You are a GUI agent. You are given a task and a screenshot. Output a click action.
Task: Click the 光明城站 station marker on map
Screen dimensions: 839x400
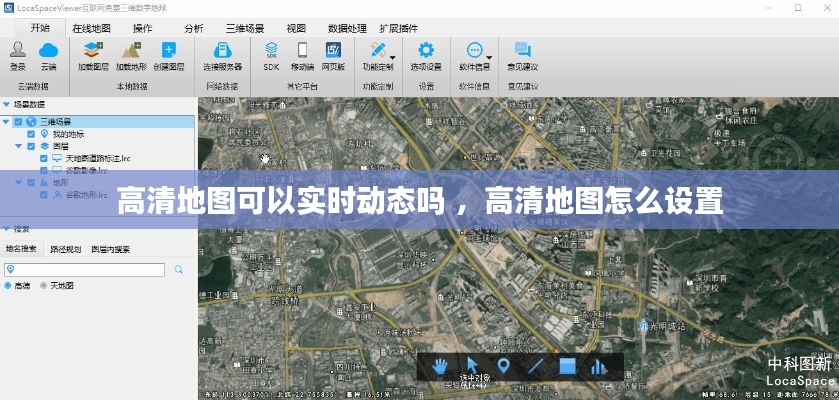point(644,325)
